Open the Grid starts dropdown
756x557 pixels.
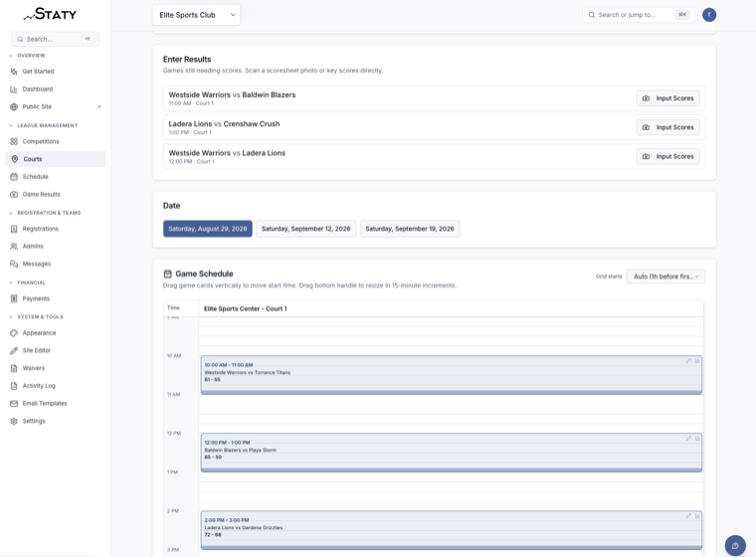[665, 277]
